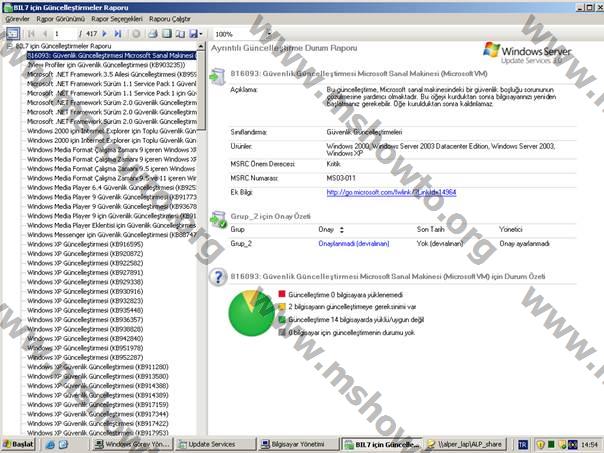Select Windows XP Güncelleştirmesi (KB920872)

coord(85,253)
